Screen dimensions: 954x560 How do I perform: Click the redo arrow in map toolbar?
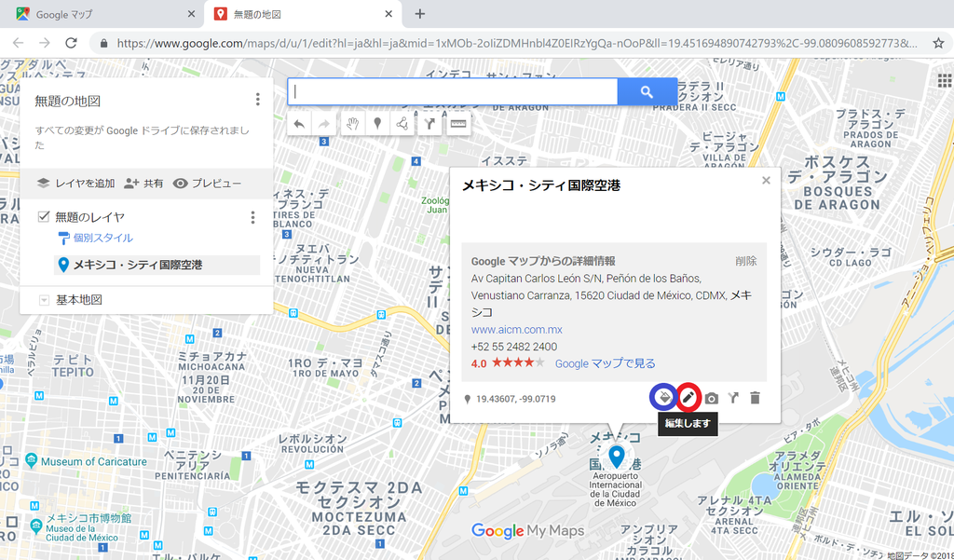click(323, 124)
